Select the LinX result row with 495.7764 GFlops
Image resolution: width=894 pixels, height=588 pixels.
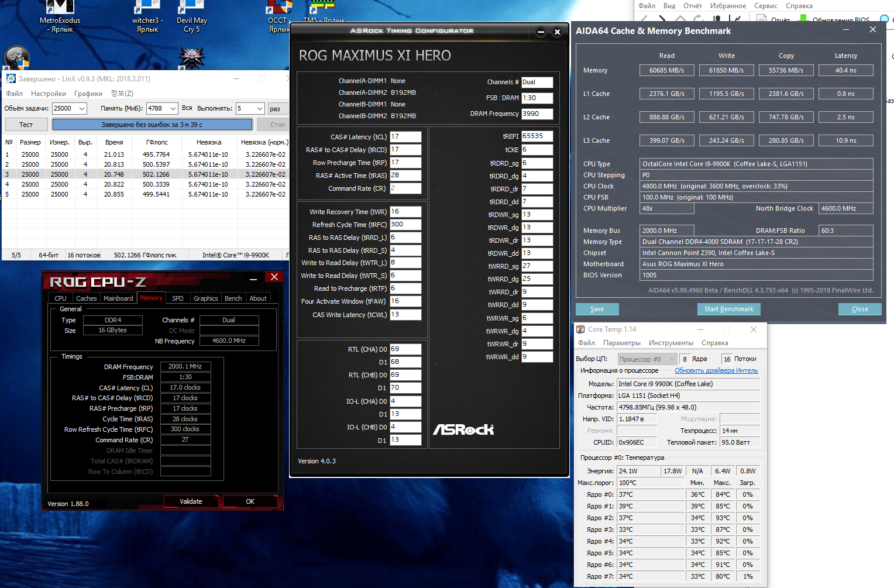tap(145, 154)
